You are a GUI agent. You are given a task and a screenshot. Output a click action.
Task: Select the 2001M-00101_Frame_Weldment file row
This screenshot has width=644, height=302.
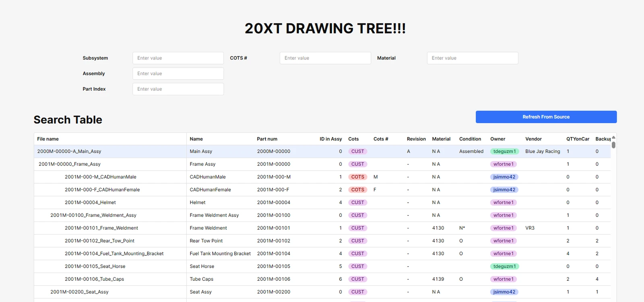322,228
